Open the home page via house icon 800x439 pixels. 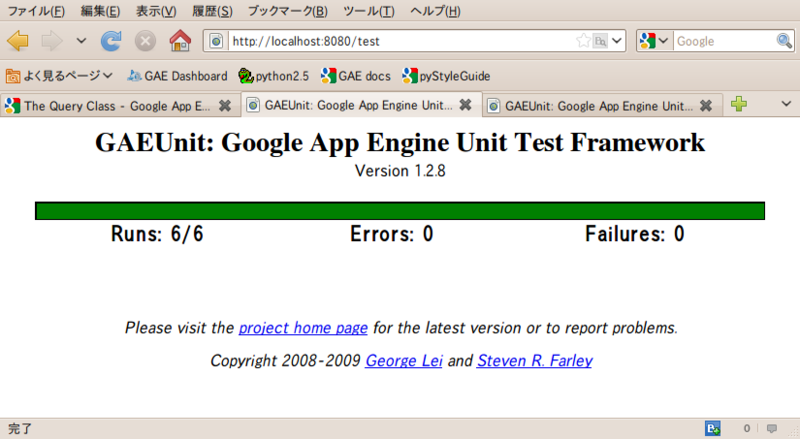pyautogui.click(x=180, y=41)
